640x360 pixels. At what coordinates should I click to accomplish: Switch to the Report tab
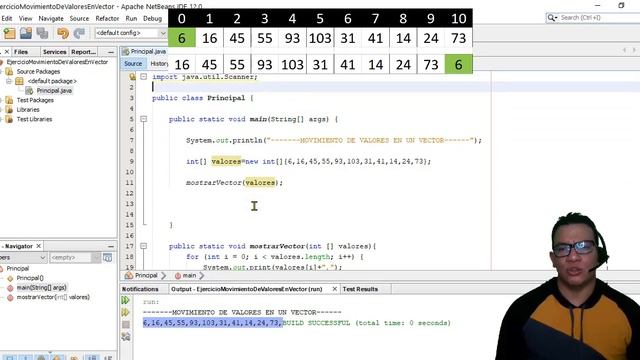click(x=83, y=52)
